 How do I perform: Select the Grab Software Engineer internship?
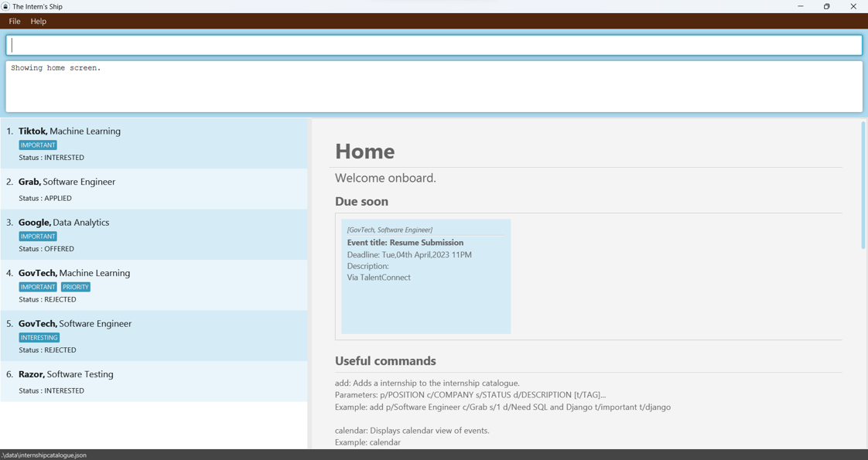pyautogui.click(x=154, y=189)
